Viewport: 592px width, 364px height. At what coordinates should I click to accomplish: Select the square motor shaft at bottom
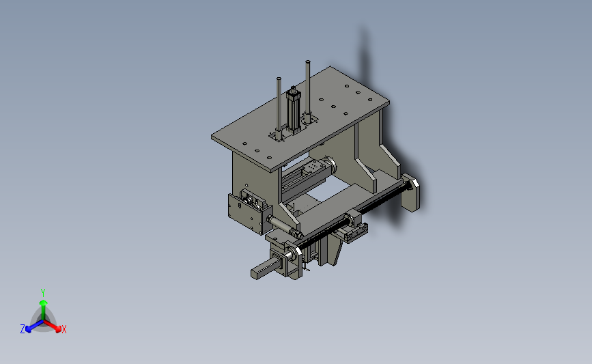point(266,269)
